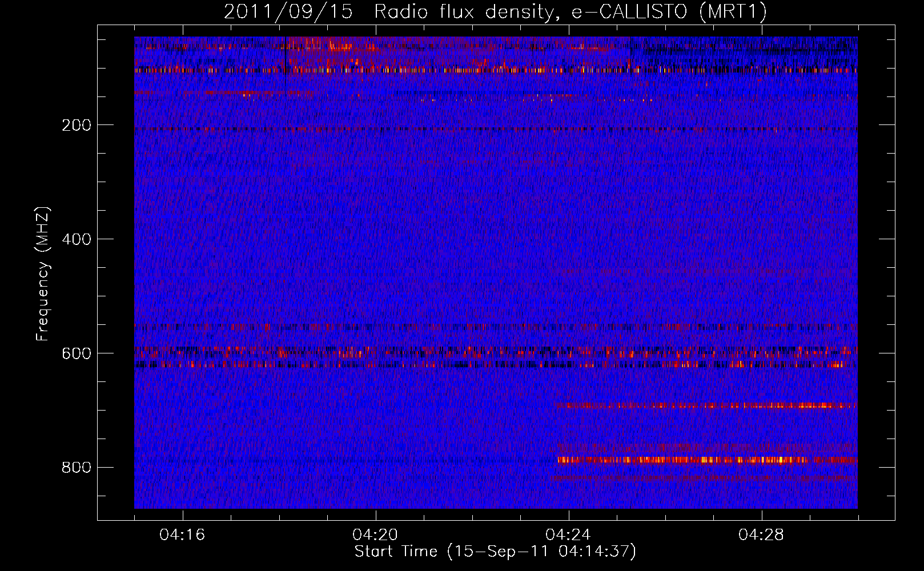The width and height of the screenshot is (924, 571).
Task: Click the 04:16 time tick label
Action: pos(182,535)
